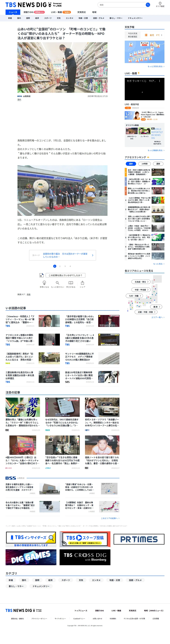Open TBSインサイダーズ banner
The height and width of the screenshot is (644, 170).
[x=31, y=540]
